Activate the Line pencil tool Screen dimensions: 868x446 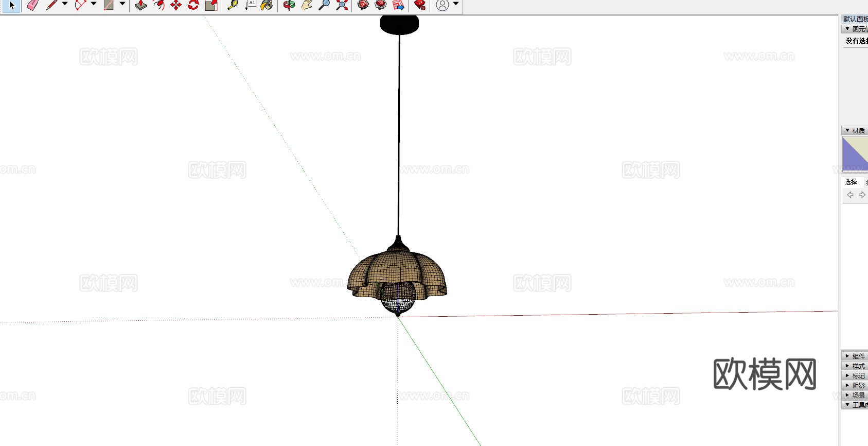click(51, 5)
